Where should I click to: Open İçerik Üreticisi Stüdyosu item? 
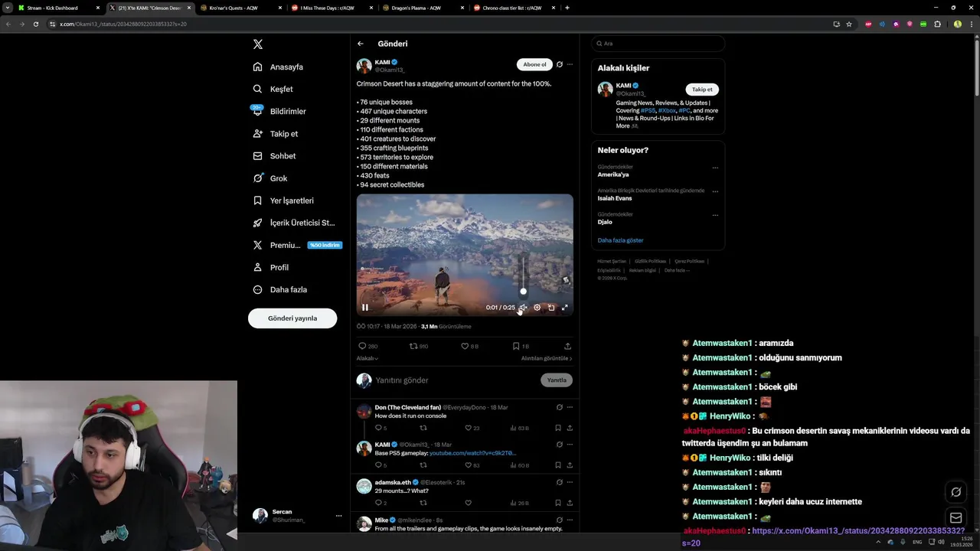[294, 223]
